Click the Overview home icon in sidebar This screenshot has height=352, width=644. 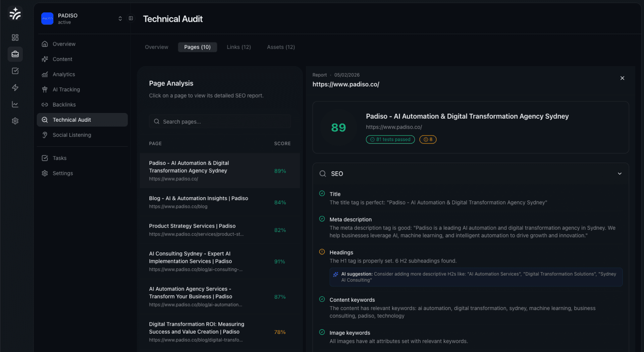pos(45,44)
